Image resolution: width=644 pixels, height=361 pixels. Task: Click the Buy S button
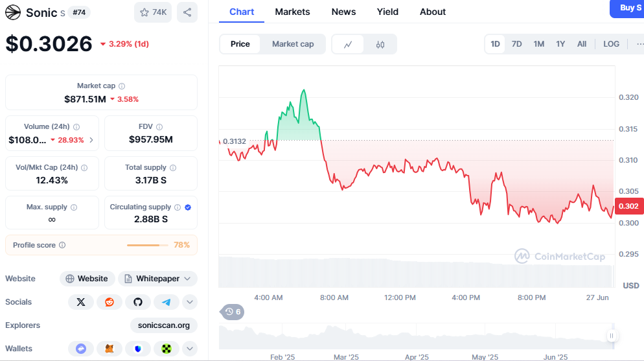(627, 8)
